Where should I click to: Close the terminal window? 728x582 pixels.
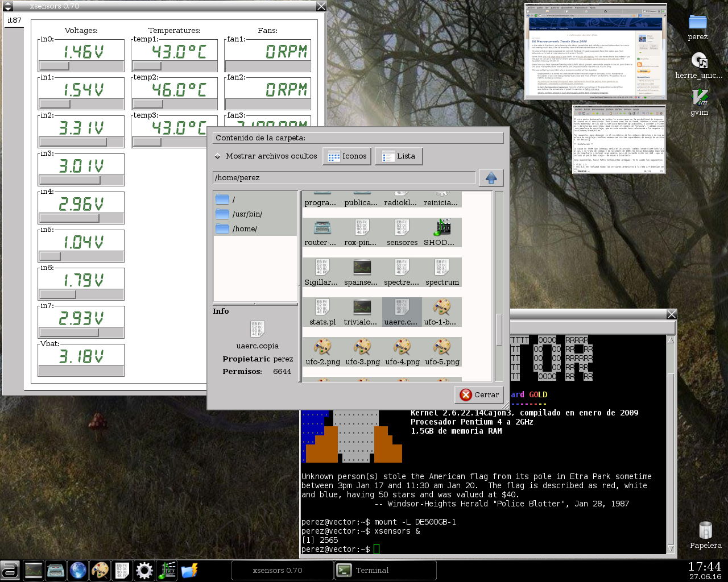(x=672, y=314)
